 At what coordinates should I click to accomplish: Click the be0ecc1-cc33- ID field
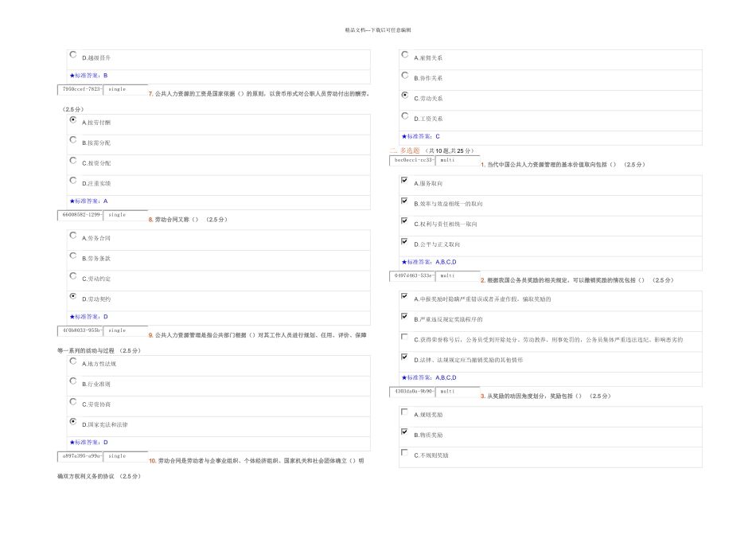412,160
